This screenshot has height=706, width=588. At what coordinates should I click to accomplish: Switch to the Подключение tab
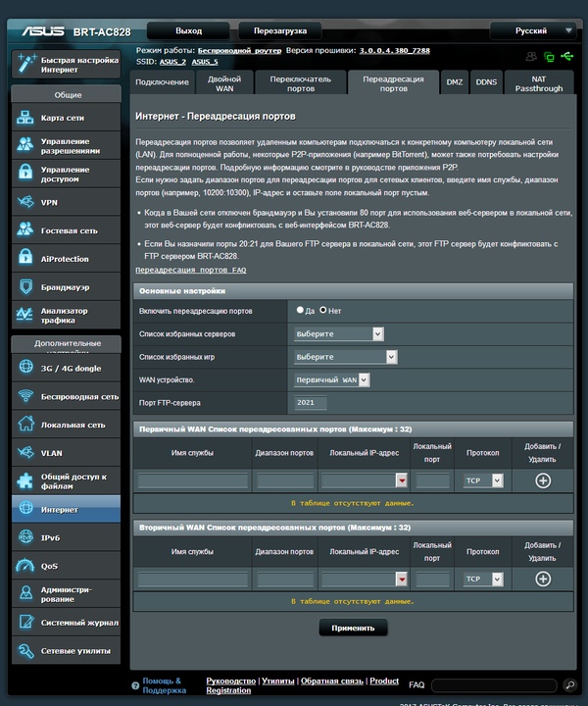(x=163, y=82)
